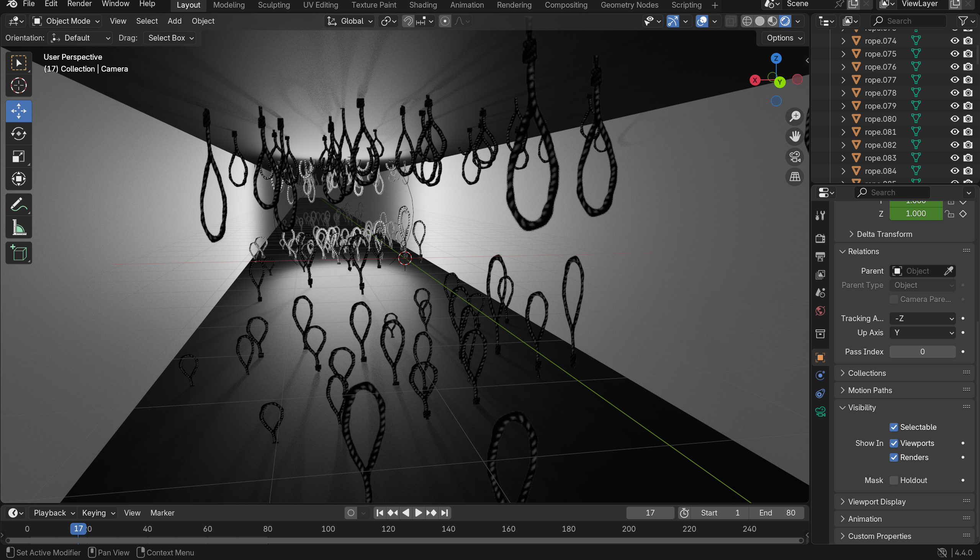Open the Tracking Axis -Z dropdown
The width and height of the screenshot is (980, 560).
click(x=922, y=318)
